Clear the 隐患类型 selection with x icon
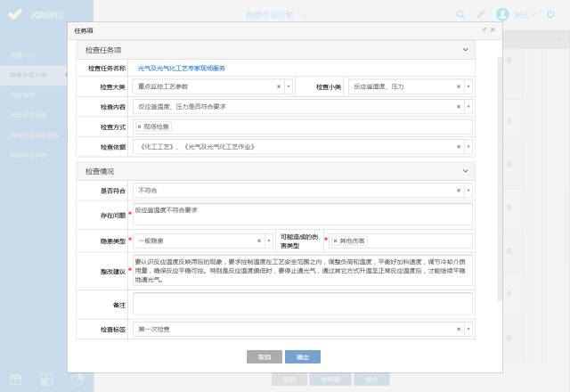The width and height of the screenshot is (570, 392). (259, 241)
